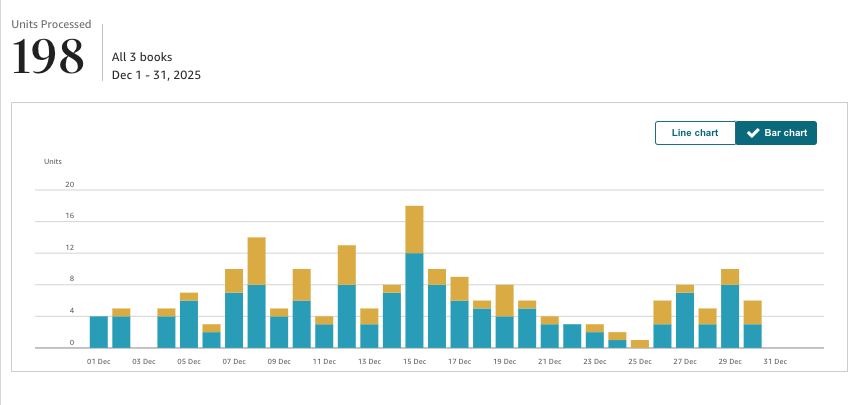This screenshot has width=853, height=405.
Task: Click the '13 Dec' x-axis label
Action: [x=369, y=361]
